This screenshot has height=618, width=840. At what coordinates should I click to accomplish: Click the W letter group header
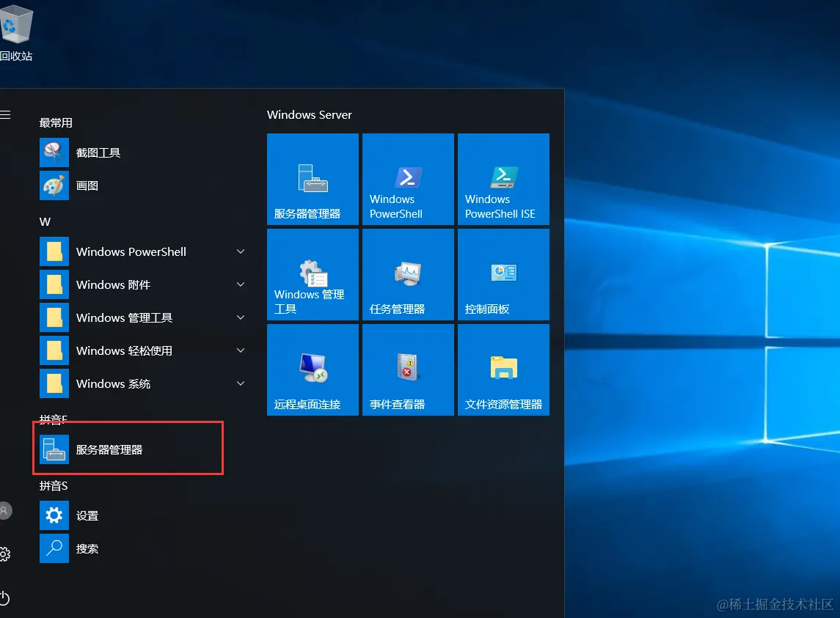tap(45, 221)
